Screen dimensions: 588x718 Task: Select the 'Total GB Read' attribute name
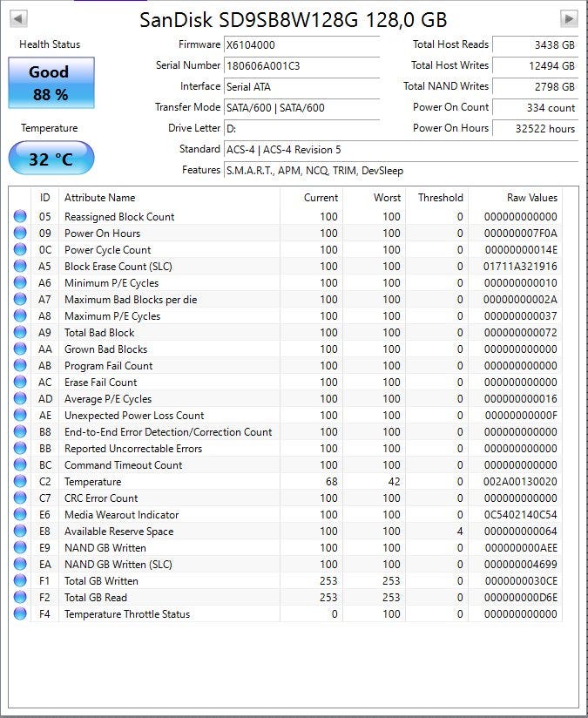click(x=95, y=598)
